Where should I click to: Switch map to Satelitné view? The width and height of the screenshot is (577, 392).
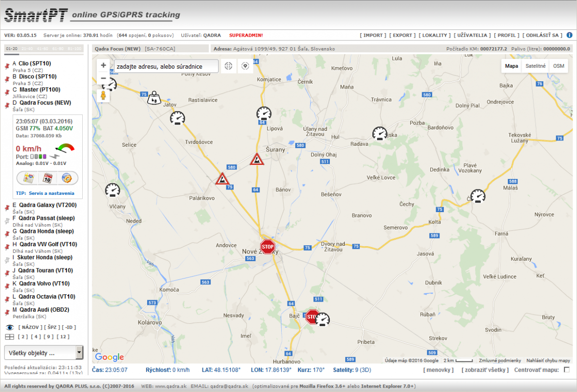pyautogui.click(x=535, y=66)
